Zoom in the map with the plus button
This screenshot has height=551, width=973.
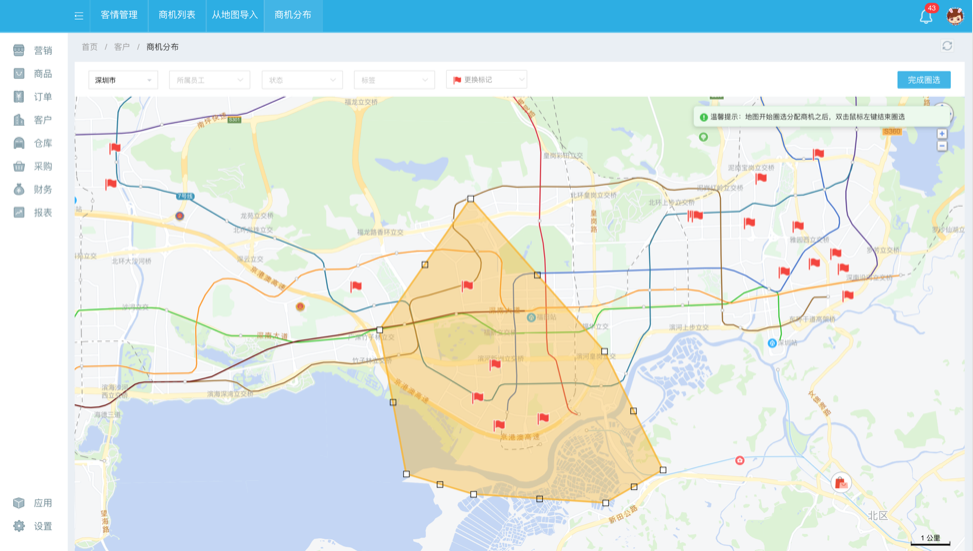pos(942,134)
